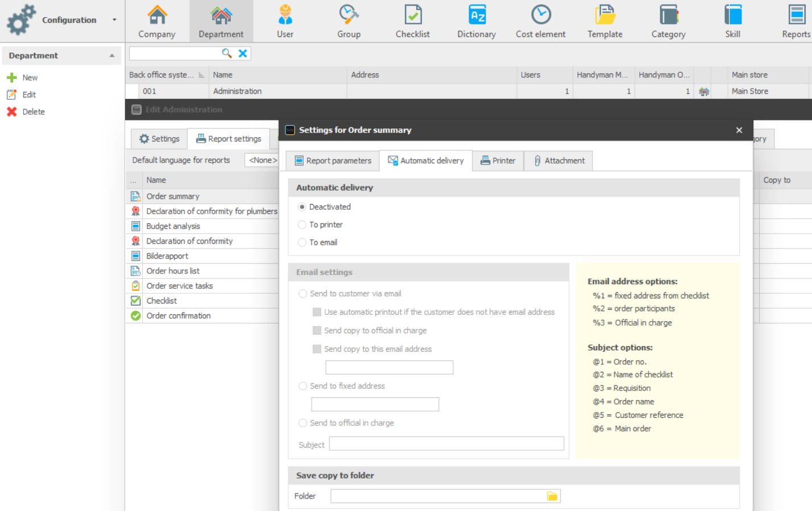Click the Budget analysis report icon

(135, 226)
